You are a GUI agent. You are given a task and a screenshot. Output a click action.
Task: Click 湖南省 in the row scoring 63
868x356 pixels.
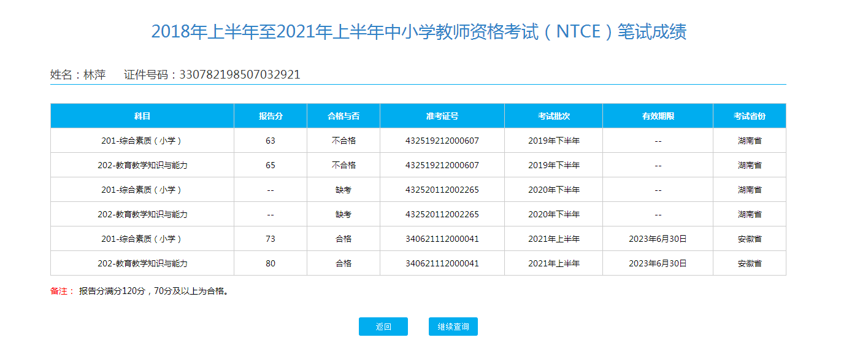750,141
